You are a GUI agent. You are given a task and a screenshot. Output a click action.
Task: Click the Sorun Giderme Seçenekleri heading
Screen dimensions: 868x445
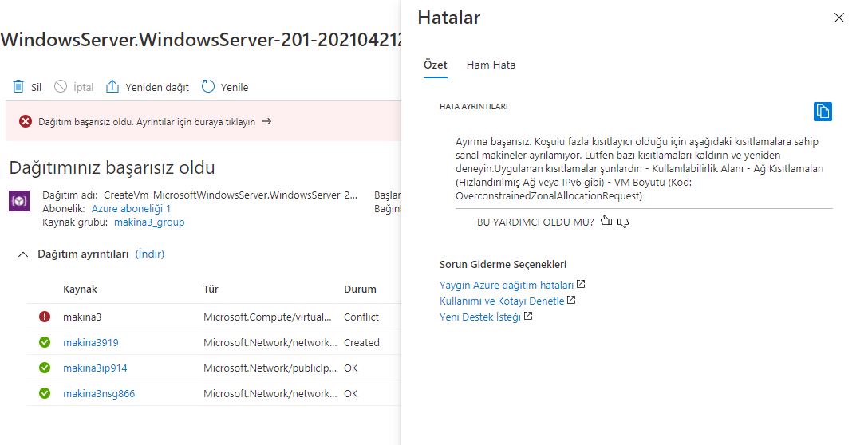(x=503, y=265)
